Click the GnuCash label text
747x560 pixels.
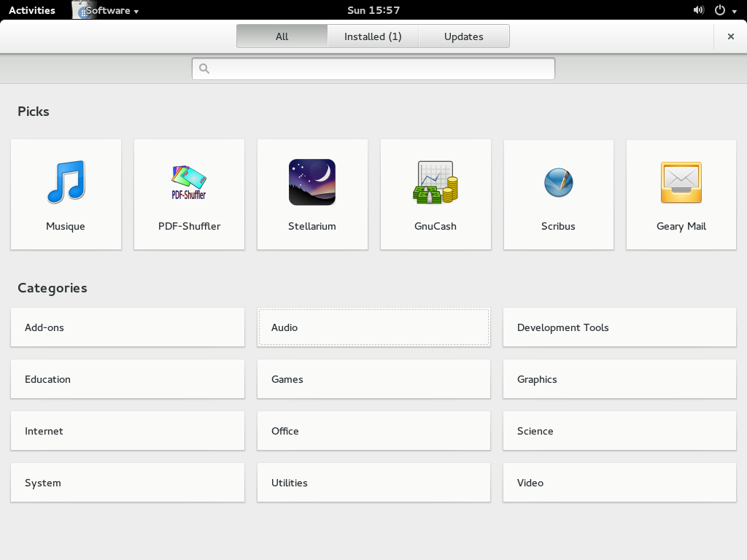[x=436, y=226]
